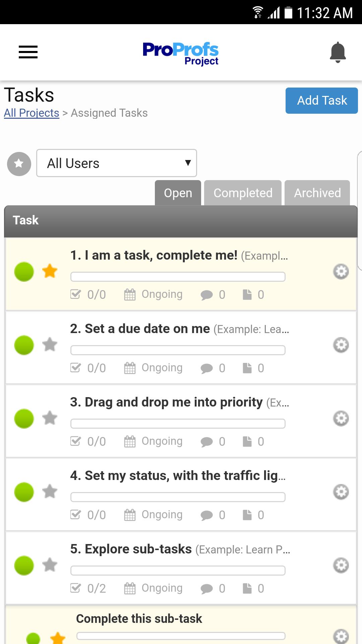Follow the All Projects breadcrumb link
Image resolution: width=362 pixels, height=644 pixels.
(x=32, y=113)
